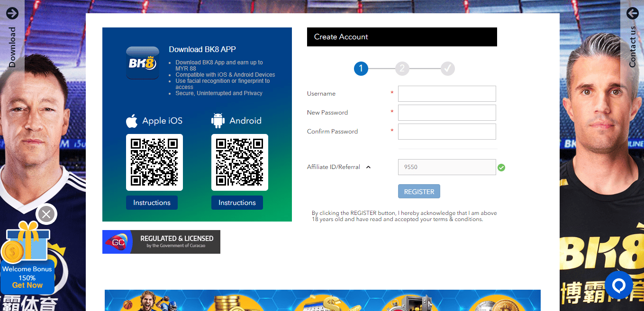
Task: Open Instructions under Apple iOS
Action: coord(152,203)
